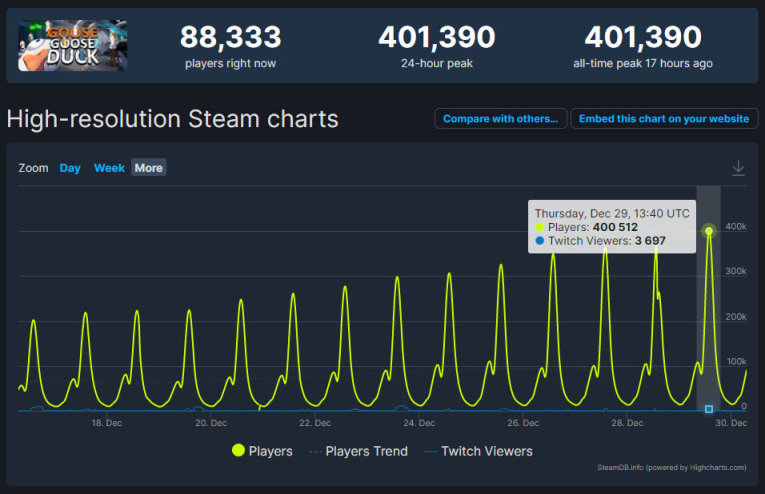The width and height of the screenshot is (765, 494).
Task: Click the highlighted green peak point on Dec 29
Action: coord(709,231)
